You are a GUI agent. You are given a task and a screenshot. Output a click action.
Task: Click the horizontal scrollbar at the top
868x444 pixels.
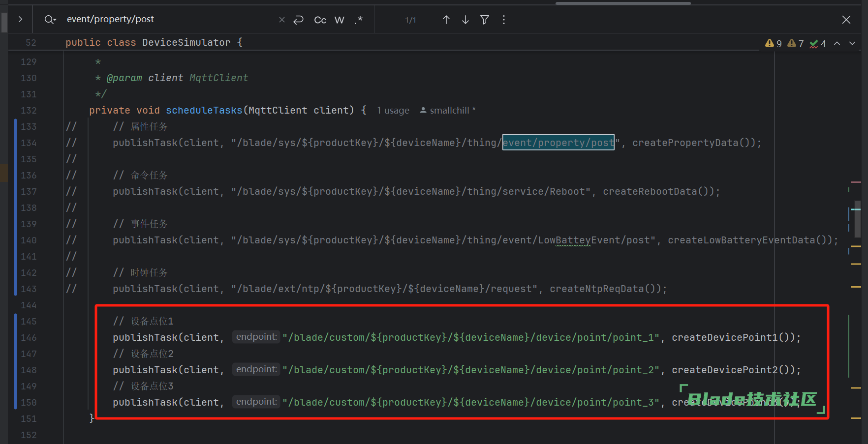tap(623, 3)
